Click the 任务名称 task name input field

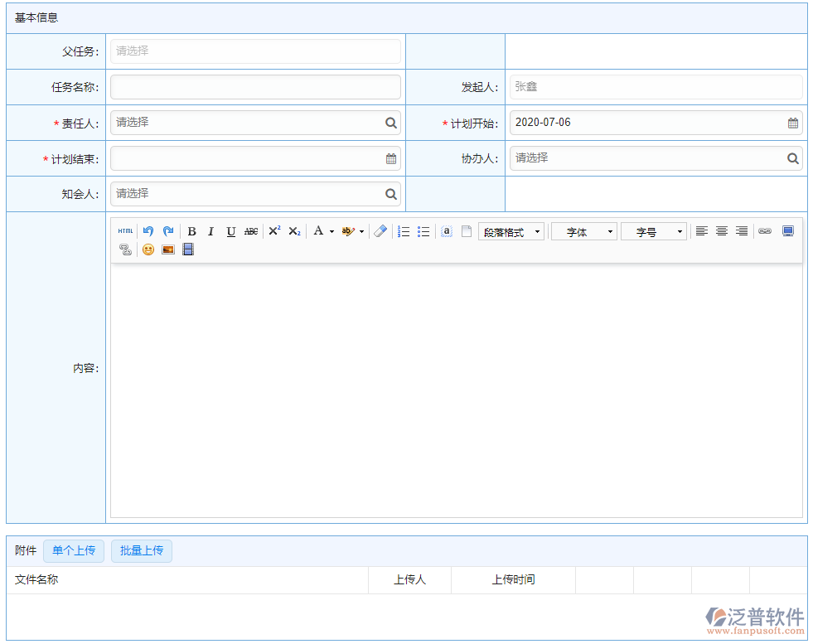click(x=255, y=87)
